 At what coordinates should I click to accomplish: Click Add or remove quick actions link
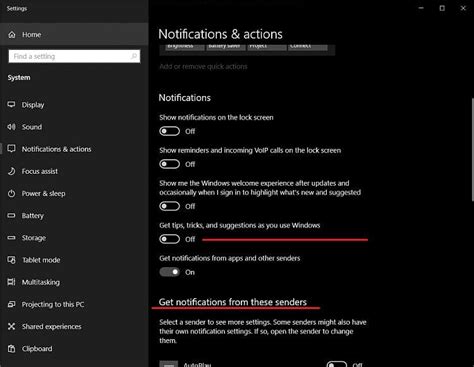203,66
